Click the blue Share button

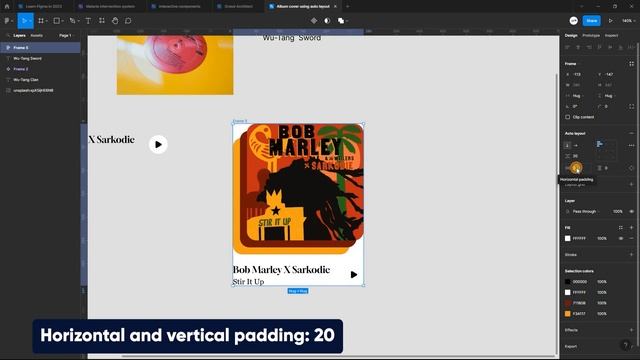pos(591,21)
